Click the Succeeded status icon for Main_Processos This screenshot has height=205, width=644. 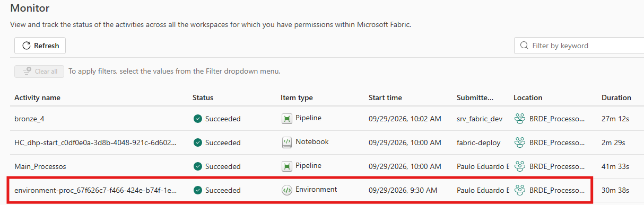[198, 166]
